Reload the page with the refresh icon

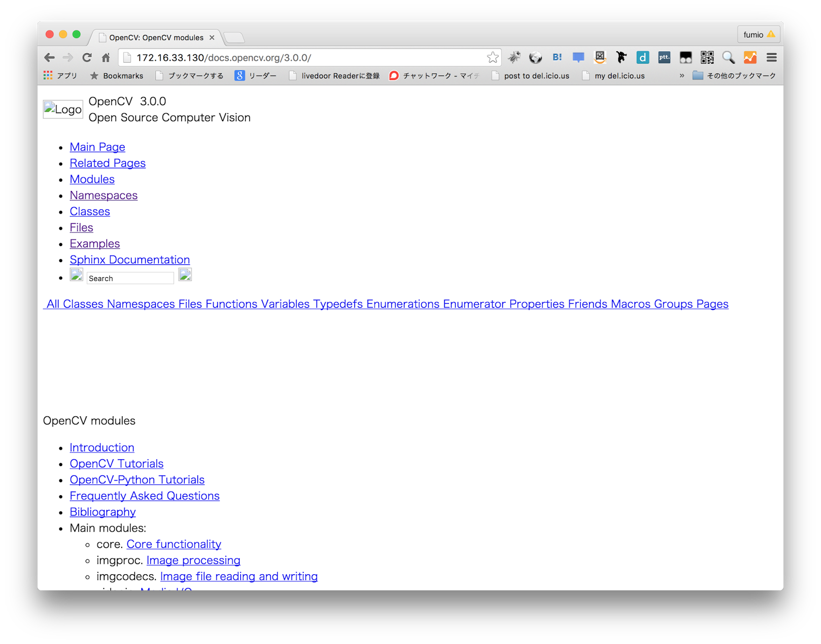pyautogui.click(x=87, y=57)
